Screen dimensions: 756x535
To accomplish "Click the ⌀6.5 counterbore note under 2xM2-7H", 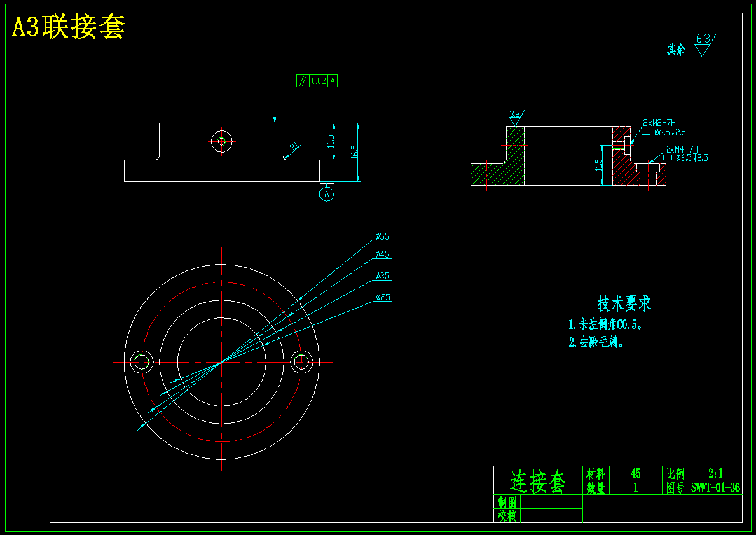I will tap(664, 132).
